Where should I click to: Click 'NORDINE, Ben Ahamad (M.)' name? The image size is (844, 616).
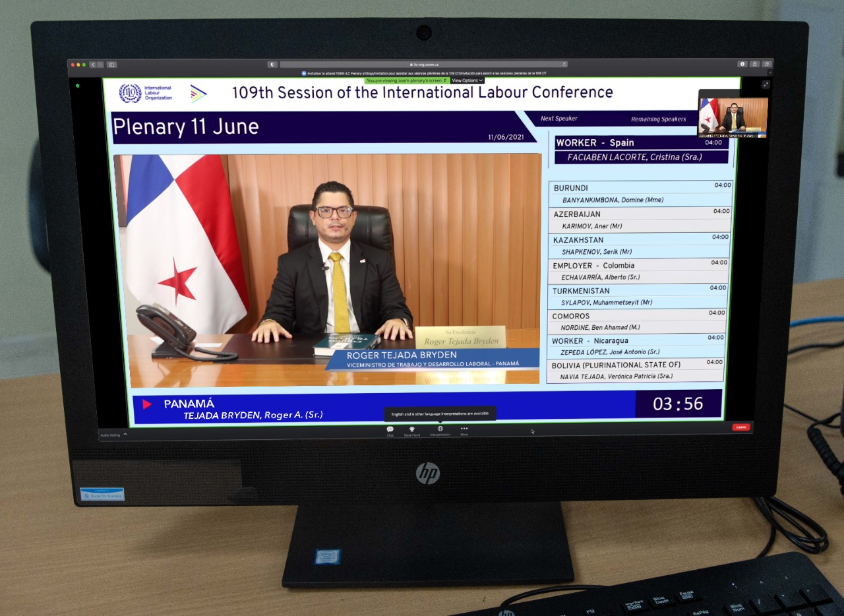coord(601,327)
